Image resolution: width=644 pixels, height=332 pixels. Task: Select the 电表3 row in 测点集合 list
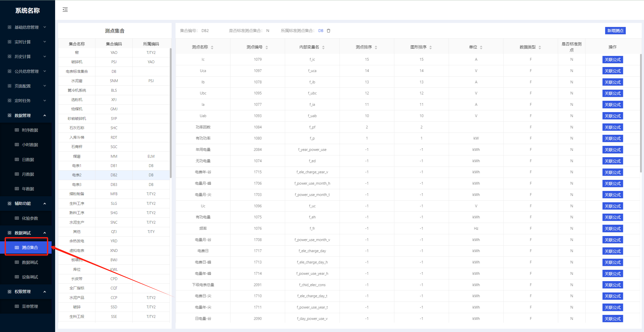coord(114,185)
